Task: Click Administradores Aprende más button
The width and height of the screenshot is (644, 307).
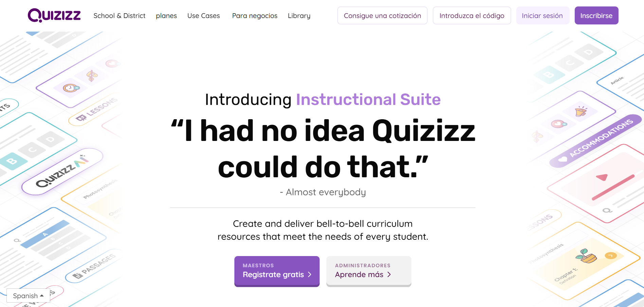Action: 369,271
